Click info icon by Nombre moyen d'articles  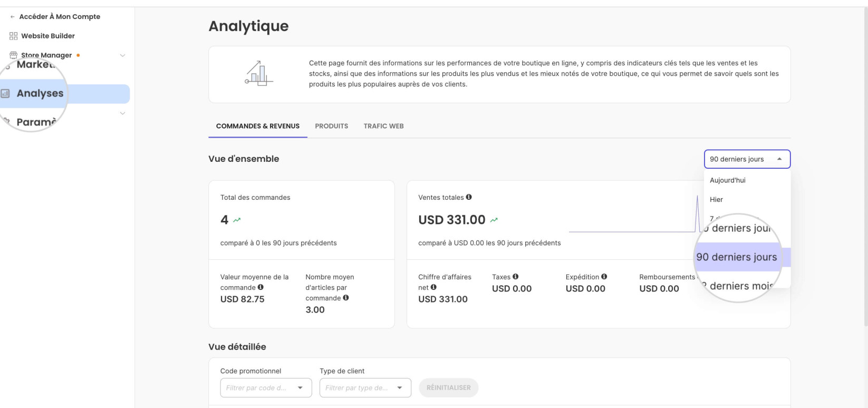tap(346, 298)
